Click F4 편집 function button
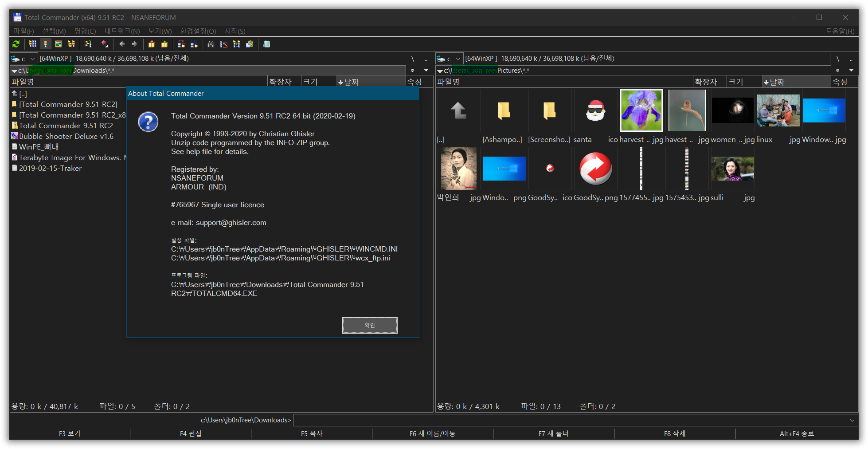Viewport: 868px width, 449px height. click(191, 433)
